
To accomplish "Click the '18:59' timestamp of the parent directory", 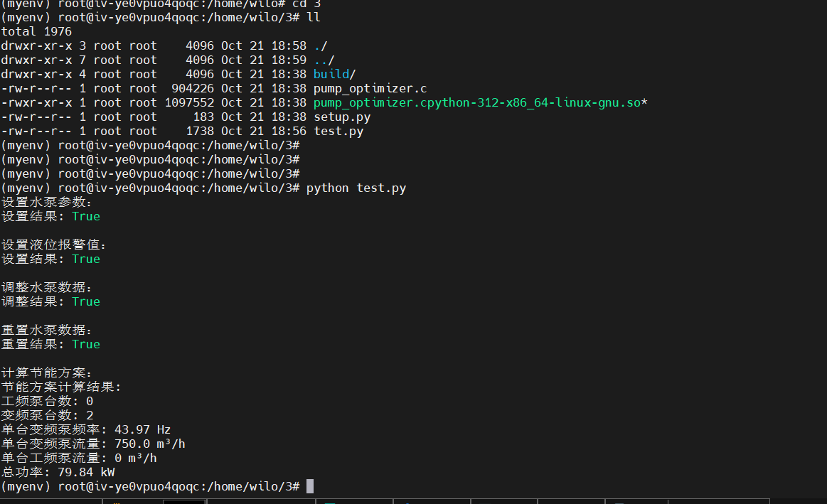I will coord(289,60).
